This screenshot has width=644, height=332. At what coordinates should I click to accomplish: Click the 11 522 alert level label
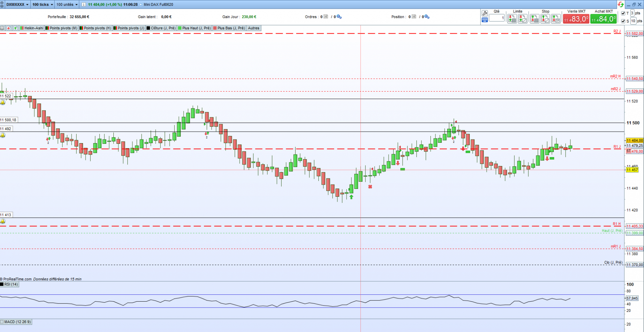pos(6,96)
